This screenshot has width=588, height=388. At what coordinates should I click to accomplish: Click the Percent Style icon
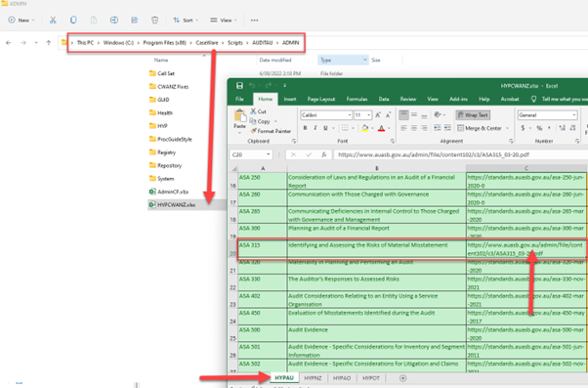539,128
